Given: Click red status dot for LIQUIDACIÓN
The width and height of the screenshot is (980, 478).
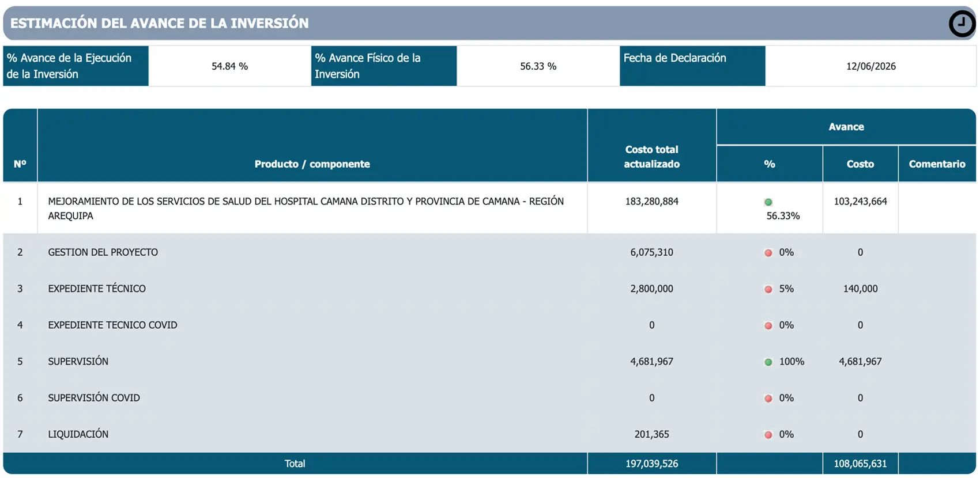Looking at the screenshot, I should click(768, 435).
